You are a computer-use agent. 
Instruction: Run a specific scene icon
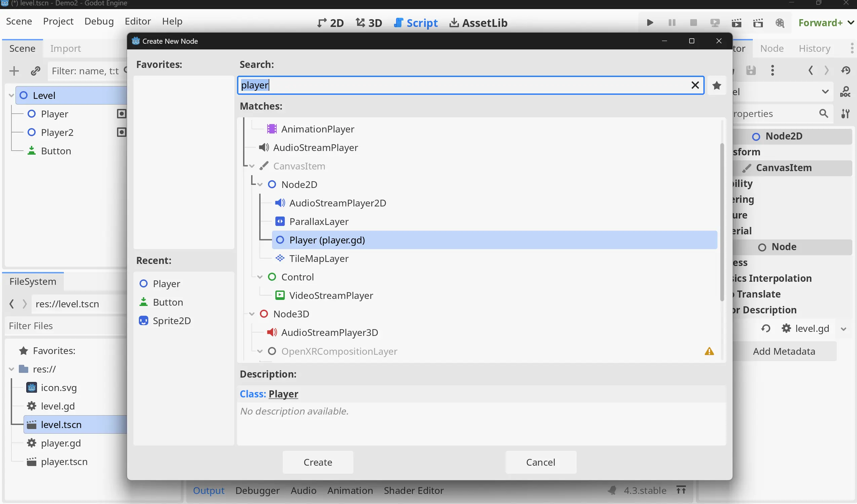pos(758,23)
